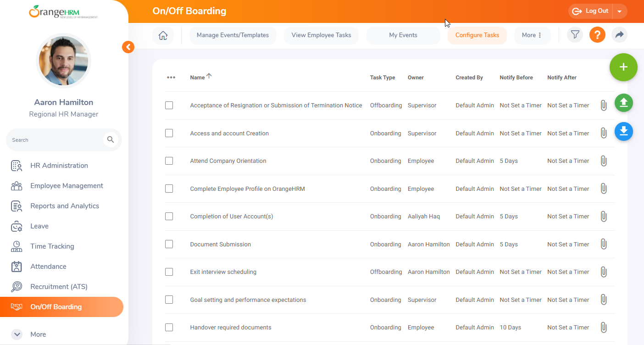
Task: Click the green upload icon button
Action: pyautogui.click(x=623, y=103)
